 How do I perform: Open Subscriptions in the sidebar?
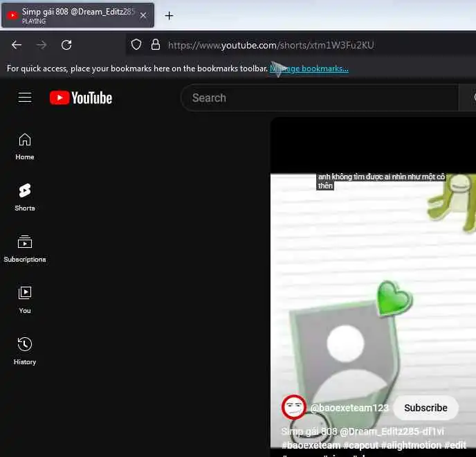25,249
